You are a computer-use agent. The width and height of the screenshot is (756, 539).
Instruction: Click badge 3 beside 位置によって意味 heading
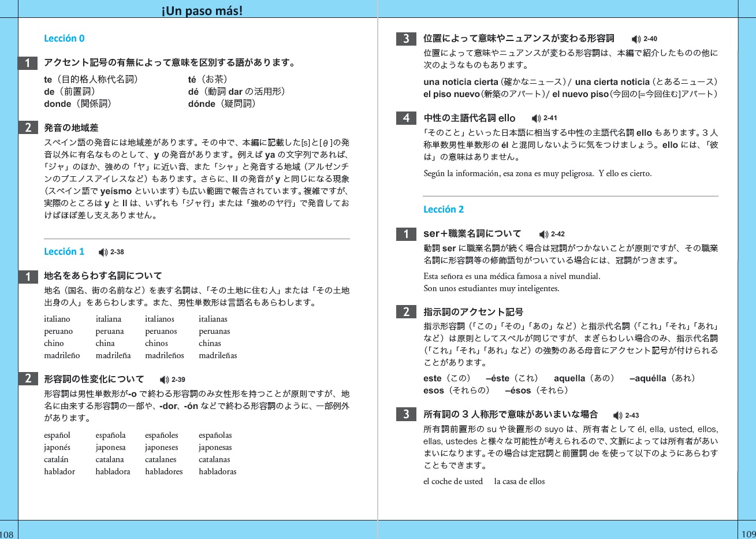[406, 39]
